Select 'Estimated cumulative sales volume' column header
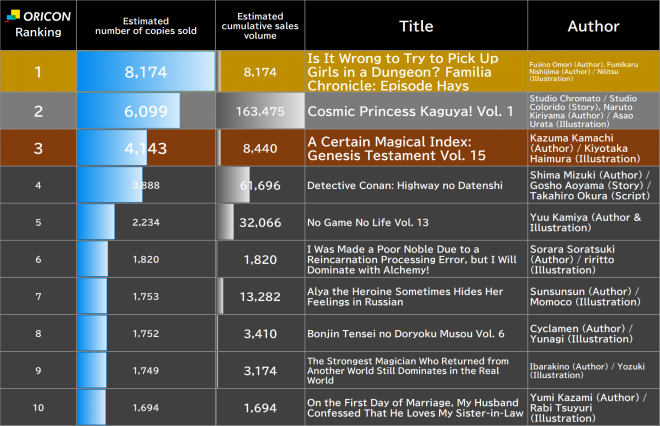Viewport: 660px width, 426px height. [x=260, y=26]
